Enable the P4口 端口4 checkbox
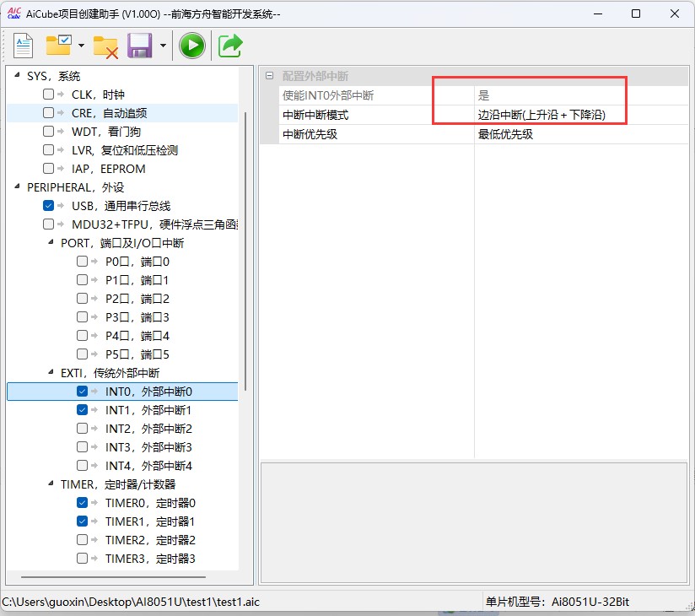This screenshot has width=695, height=616. [82, 335]
